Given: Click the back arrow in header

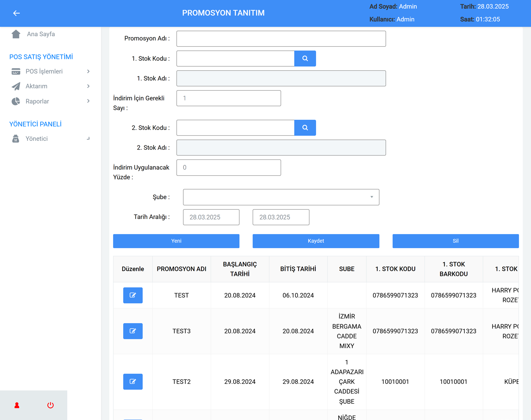Looking at the screenshot, I should (x=16, y=13).
